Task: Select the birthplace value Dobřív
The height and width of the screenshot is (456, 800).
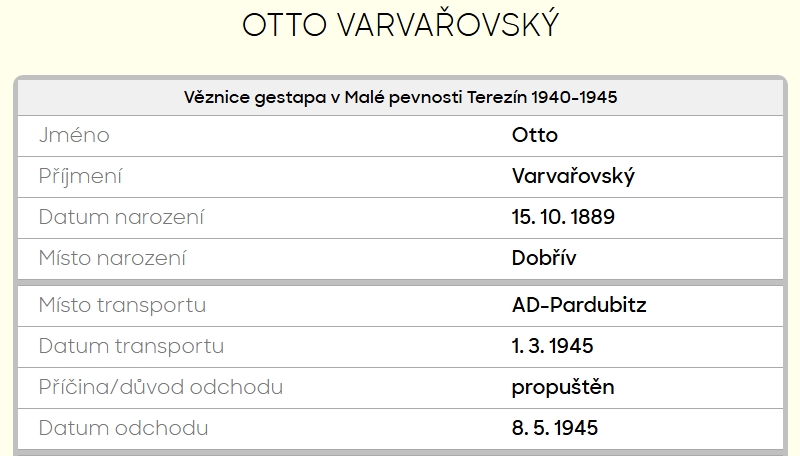Action: [x=544, y=258]
